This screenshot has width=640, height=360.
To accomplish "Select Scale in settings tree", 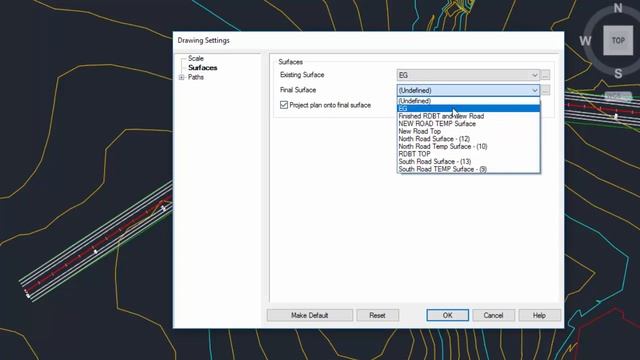I will tap(196, 58).
